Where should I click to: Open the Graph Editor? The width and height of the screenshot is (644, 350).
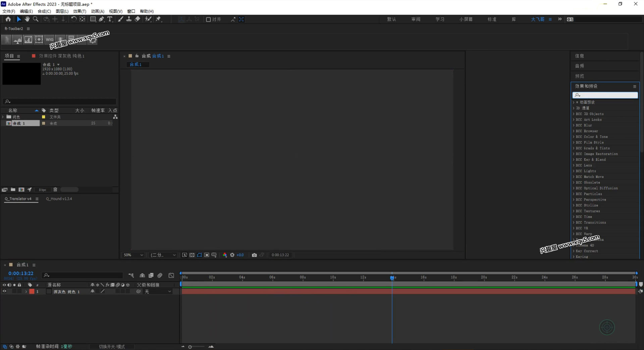[x=171, y=276]
